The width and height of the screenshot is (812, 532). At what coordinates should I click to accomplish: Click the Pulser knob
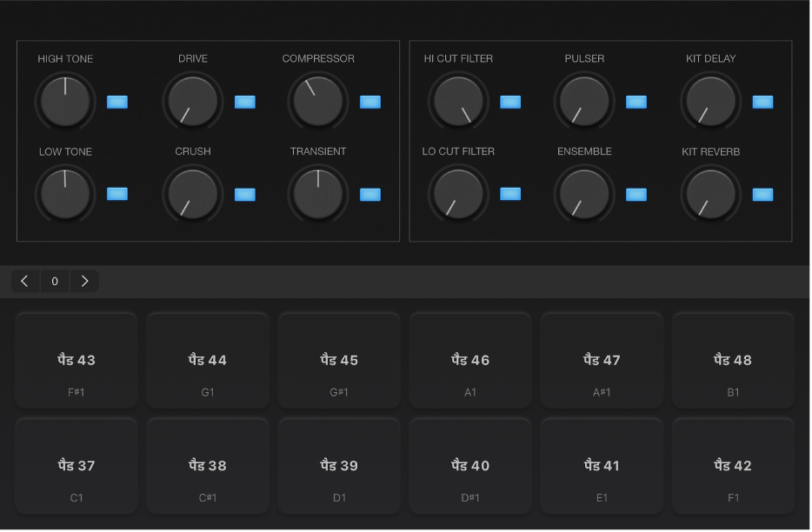point(585,102)
